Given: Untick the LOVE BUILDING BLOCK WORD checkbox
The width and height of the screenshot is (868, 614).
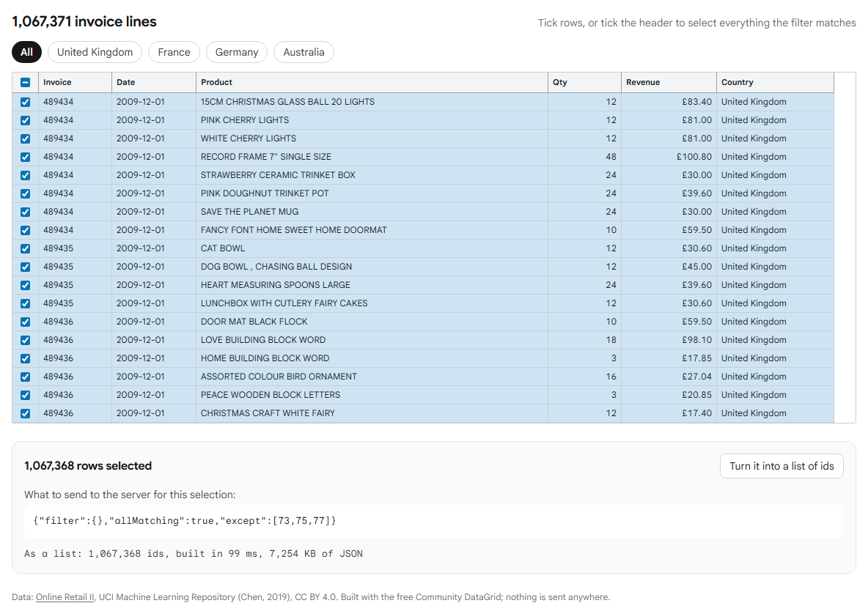Looking at the screenshot, I should tap(26, 340).
